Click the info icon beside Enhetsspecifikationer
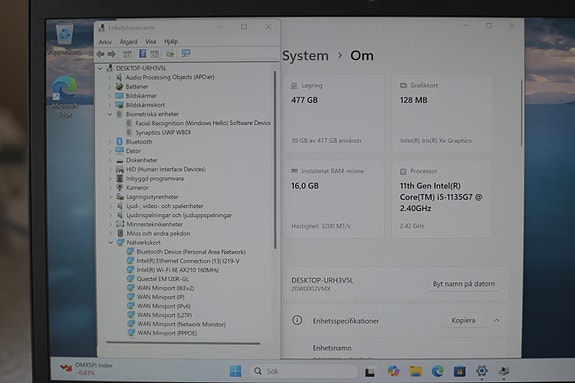 click(297, 320)
